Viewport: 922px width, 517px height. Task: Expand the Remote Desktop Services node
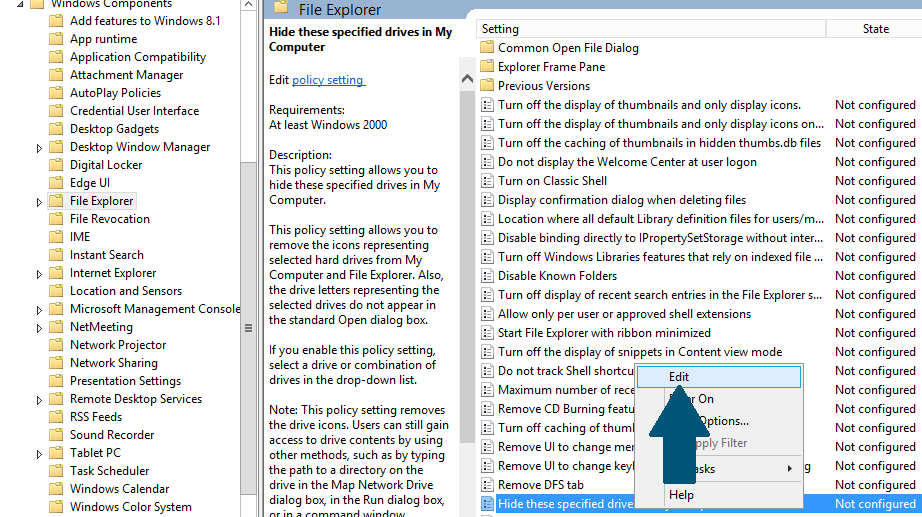pyautogui.click(x=39, y=400)
